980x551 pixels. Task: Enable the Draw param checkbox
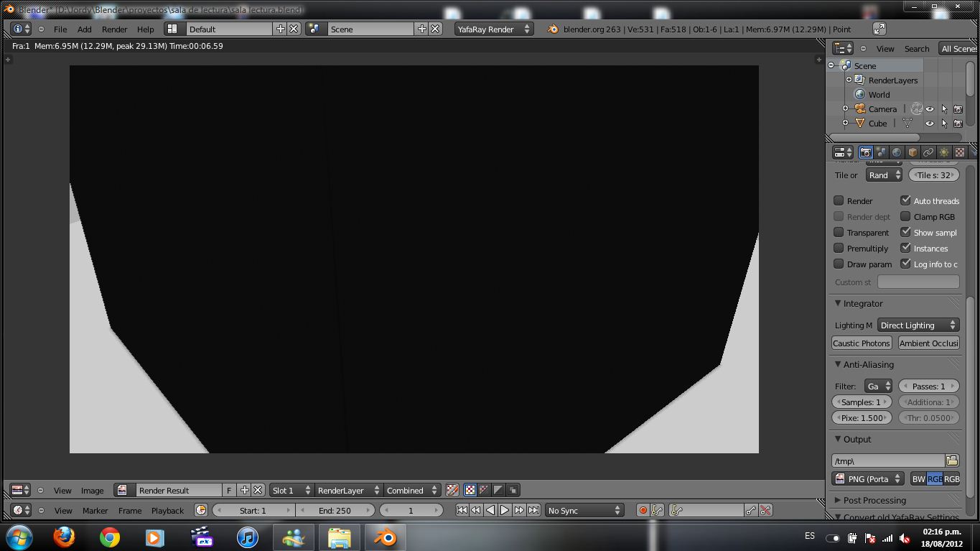pyautogui.click(x=839, y=264)
